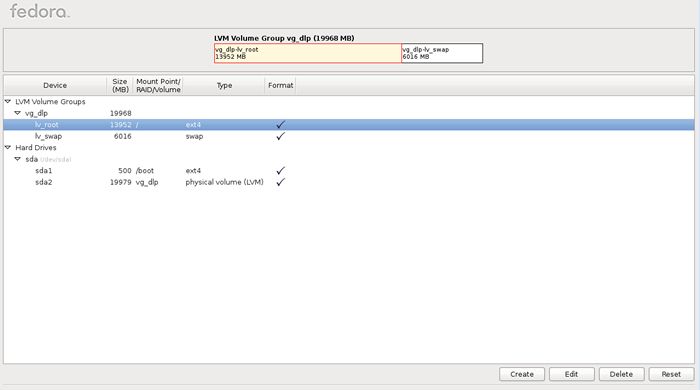Click the /boot mount point cell
The width and height of the screenshot is (700, 390).
pos(145,170)
